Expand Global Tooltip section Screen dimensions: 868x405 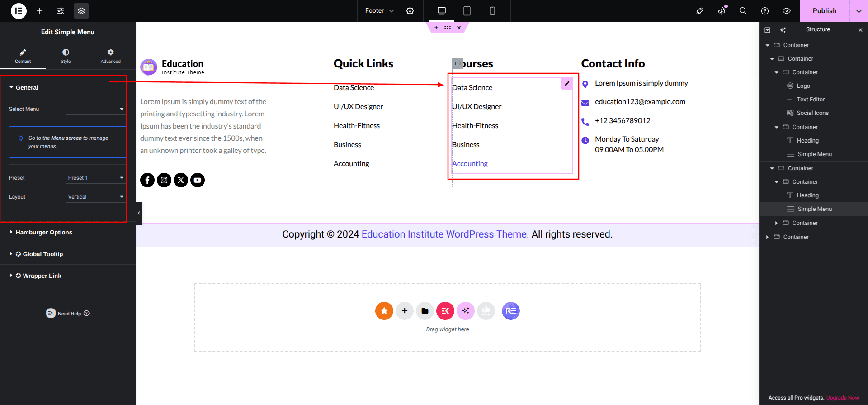click(x=68, y=254)
